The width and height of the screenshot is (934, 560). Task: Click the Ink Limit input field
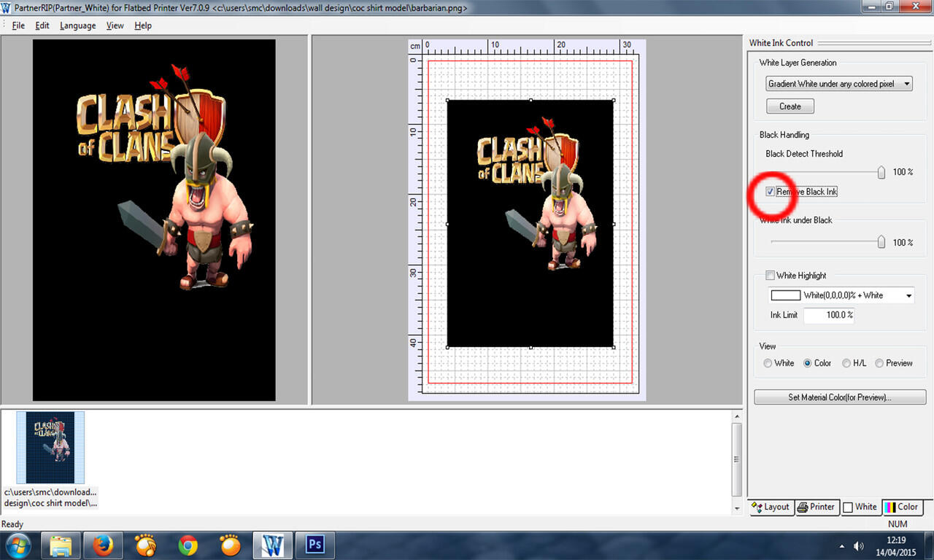point(828,315)
